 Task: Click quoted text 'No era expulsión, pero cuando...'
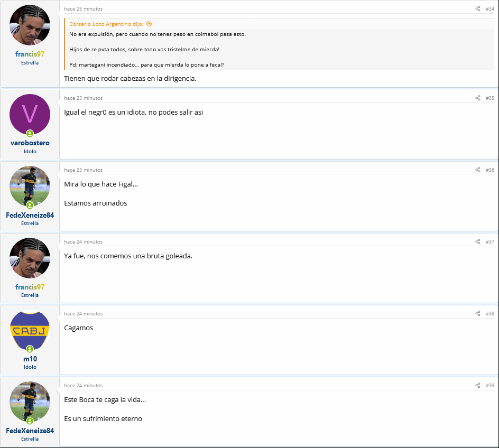pyautogui.click(x=158, y=34)
